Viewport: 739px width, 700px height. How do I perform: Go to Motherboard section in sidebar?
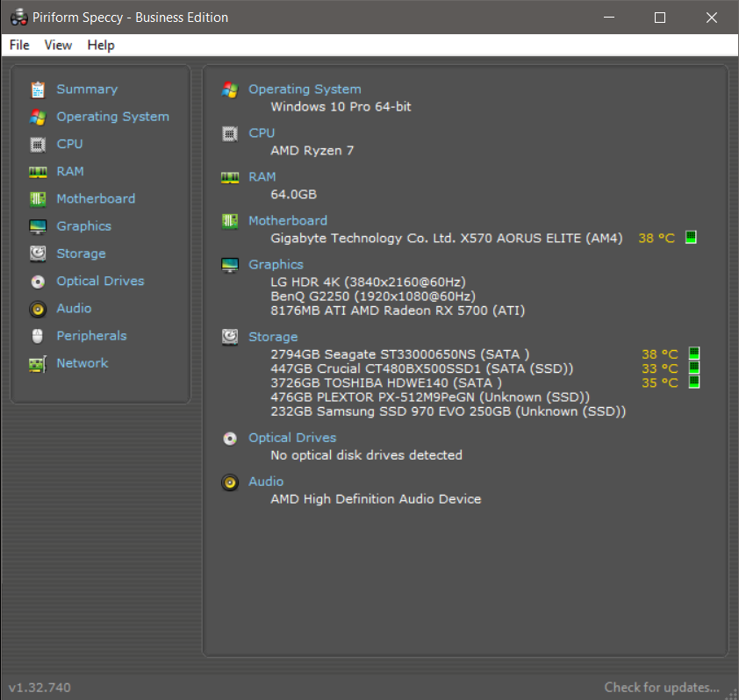click(x=96, y=199)
